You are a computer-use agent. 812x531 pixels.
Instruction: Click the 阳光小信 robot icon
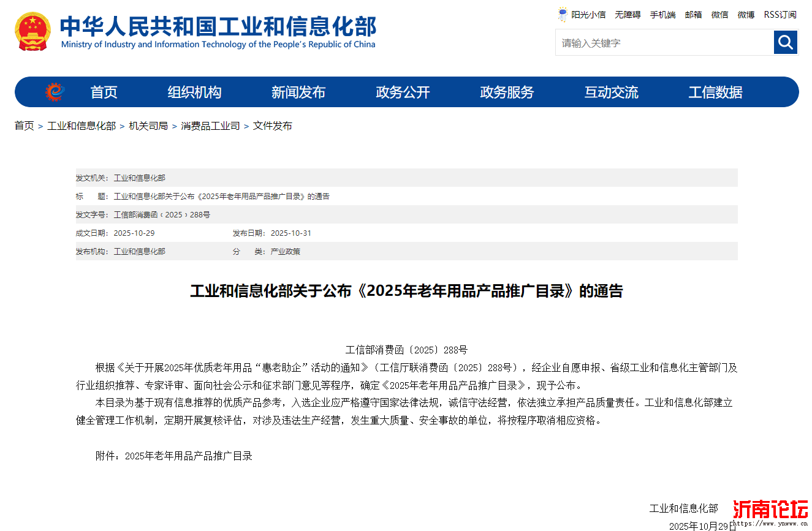tap(562, 15)
